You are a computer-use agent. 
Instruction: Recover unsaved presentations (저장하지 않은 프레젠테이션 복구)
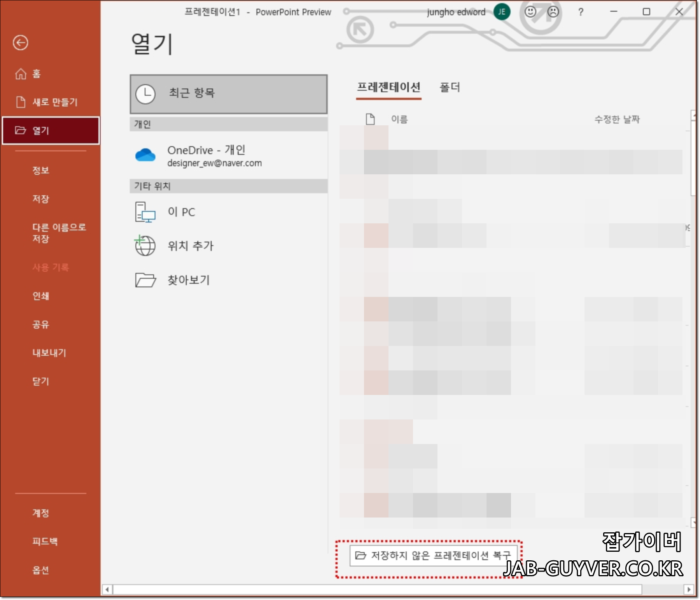click(434, 555)
